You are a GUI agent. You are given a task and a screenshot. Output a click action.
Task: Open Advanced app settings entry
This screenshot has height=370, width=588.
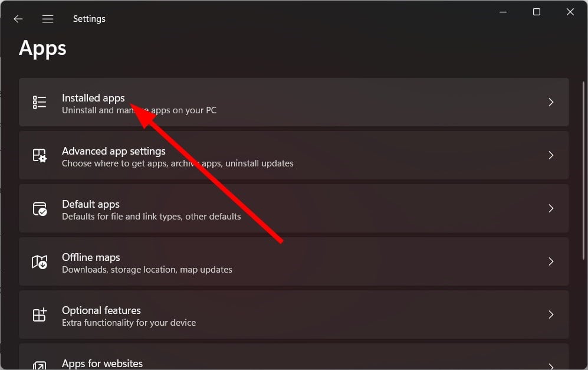point(294,155)
